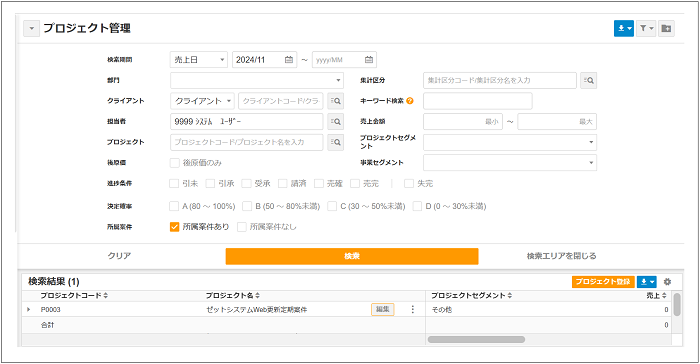This screenshot has width=700, height=364.
Task: Check the 売完 progress checkbox
Action: pos(355,184)
